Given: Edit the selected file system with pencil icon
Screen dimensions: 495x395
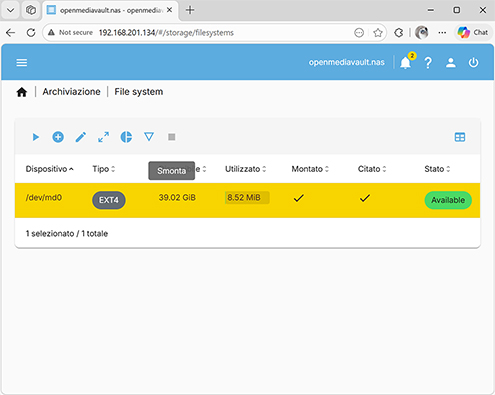Looking at the screenshot, I should 81,137.
